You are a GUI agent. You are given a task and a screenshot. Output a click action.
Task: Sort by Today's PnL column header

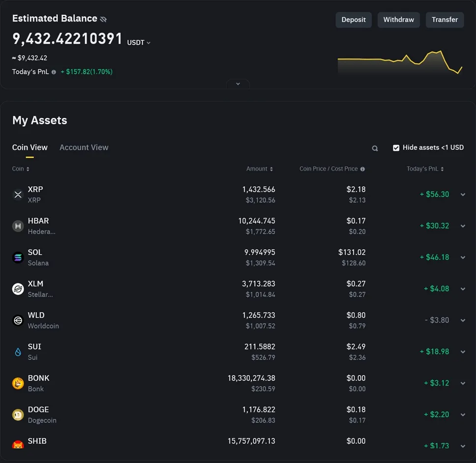425,169
